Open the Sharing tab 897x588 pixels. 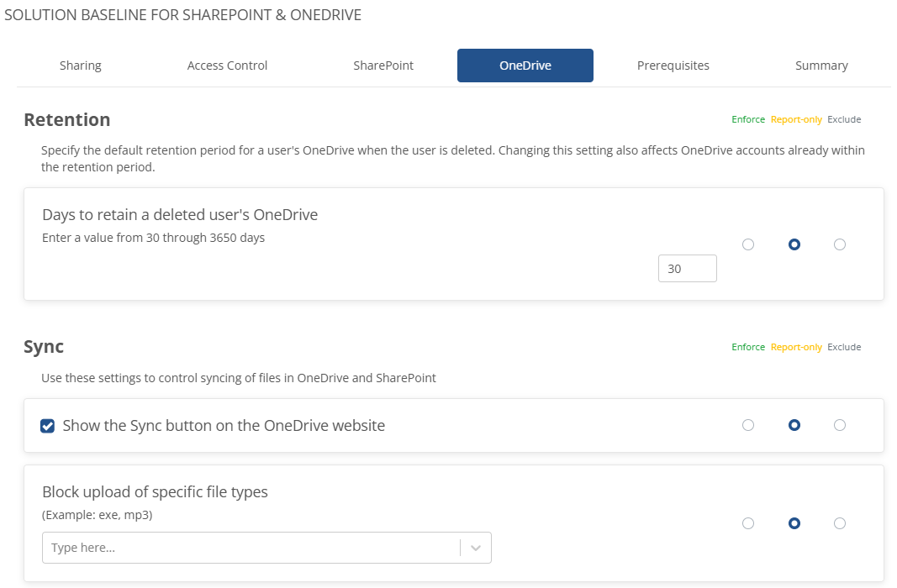coord(80,66)
